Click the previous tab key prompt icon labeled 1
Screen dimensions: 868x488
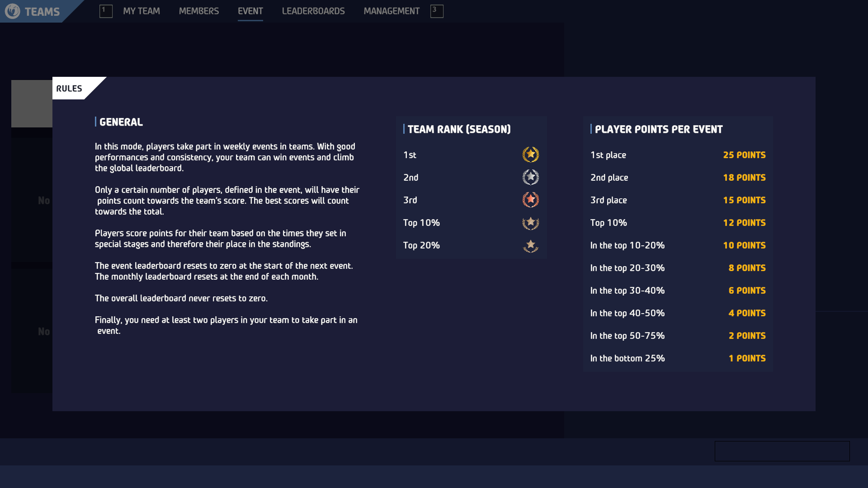coord(106,11)
